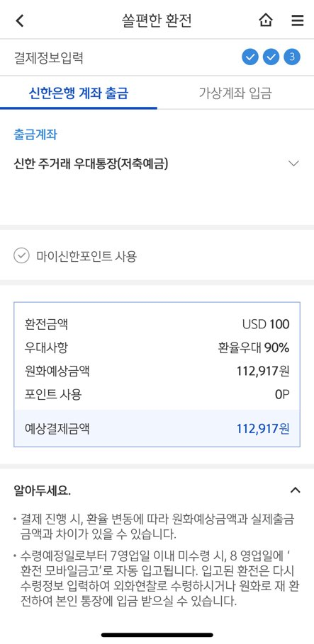
Task: Open 신한 주거래 우대통장 account selector
Action: [157, 164]
